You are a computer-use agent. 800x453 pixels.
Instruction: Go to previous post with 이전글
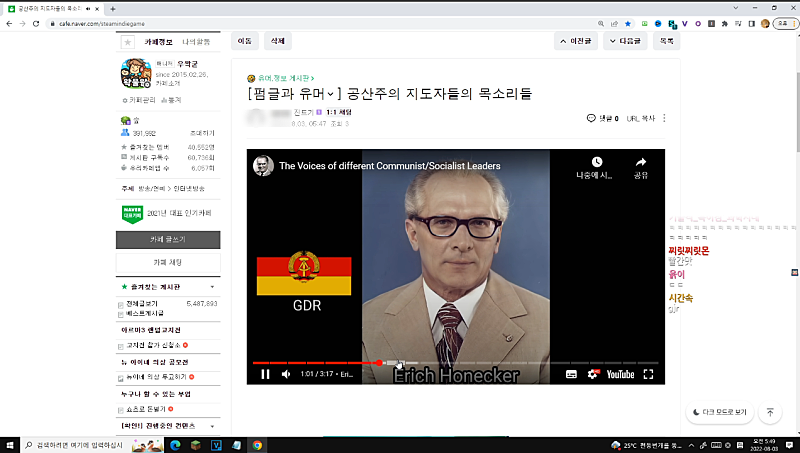coord(578,42)
